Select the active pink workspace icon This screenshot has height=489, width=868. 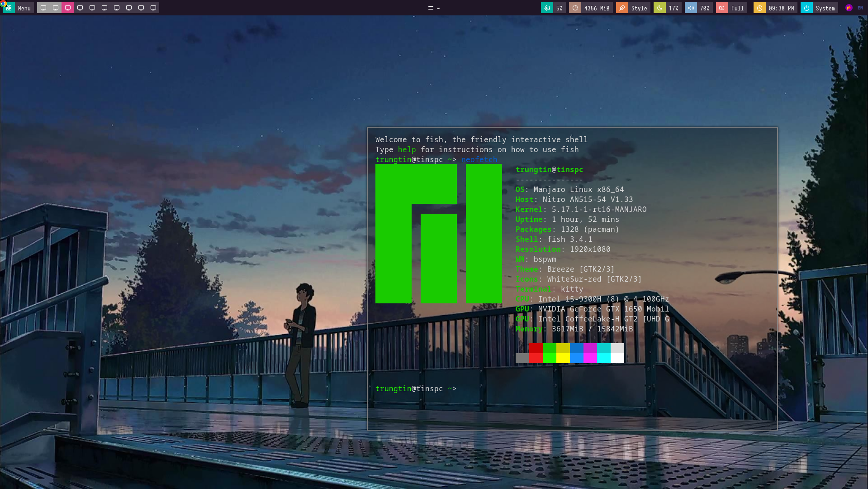[68, 8]
